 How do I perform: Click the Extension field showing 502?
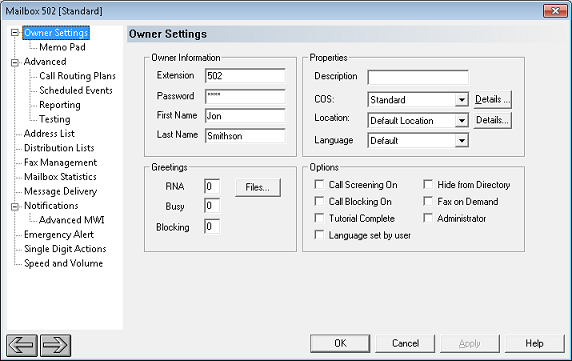[245, 76]
